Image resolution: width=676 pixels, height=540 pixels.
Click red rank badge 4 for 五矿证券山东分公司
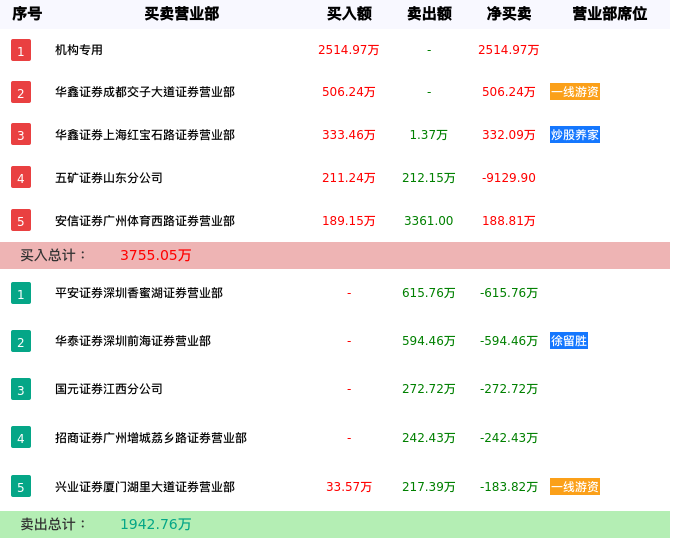tap(21, 178)
